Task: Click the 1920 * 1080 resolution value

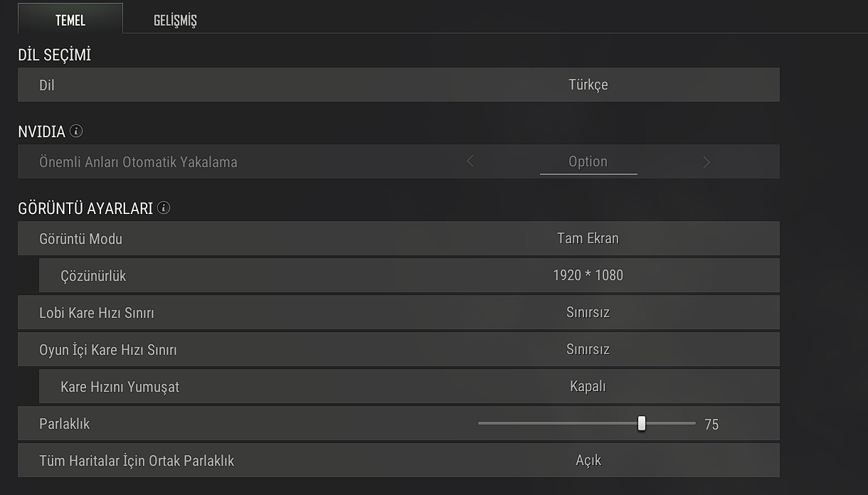Action: (588, 276)
